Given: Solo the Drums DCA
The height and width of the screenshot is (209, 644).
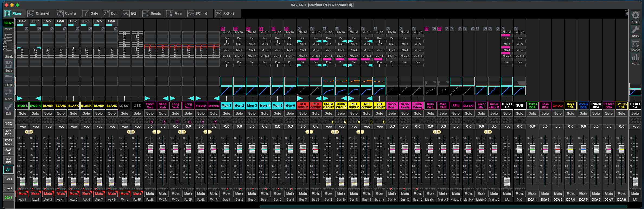Looking at the screenshot, I should coord(532,113).
